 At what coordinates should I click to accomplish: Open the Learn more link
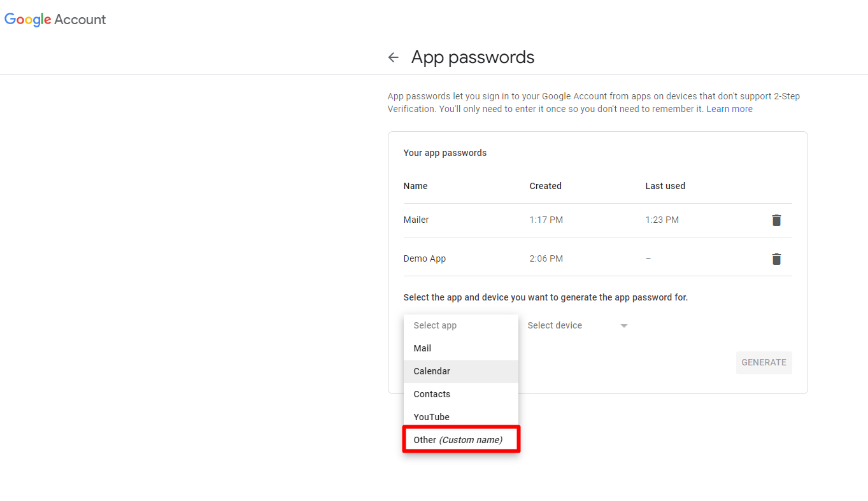tap(729, 109)
